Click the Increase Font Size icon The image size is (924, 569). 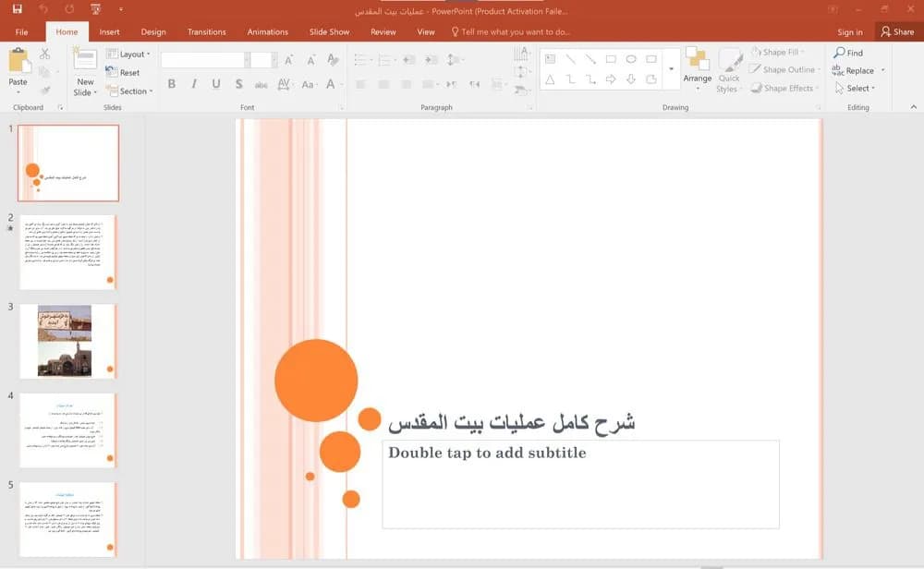pyautogui.click(x=288, y=59)
